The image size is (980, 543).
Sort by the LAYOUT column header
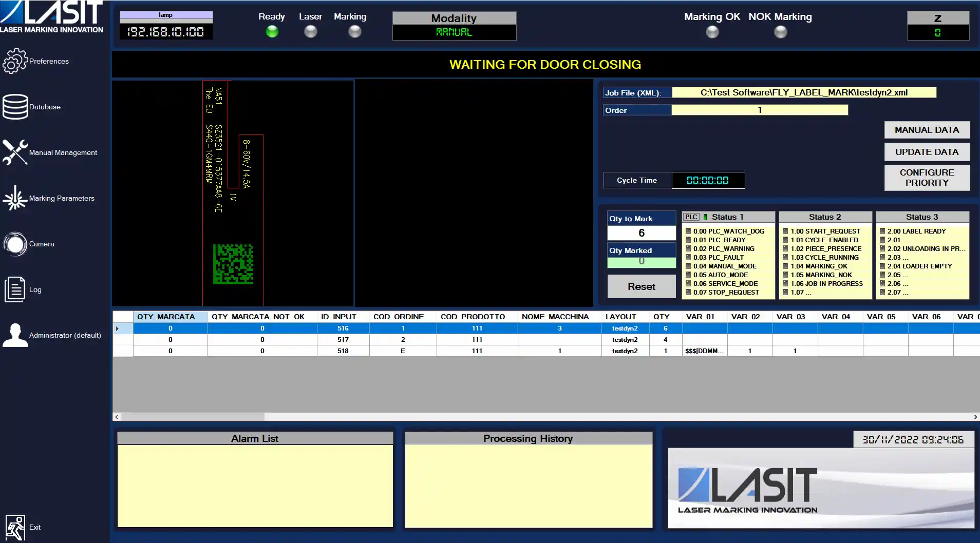(620, 317)
